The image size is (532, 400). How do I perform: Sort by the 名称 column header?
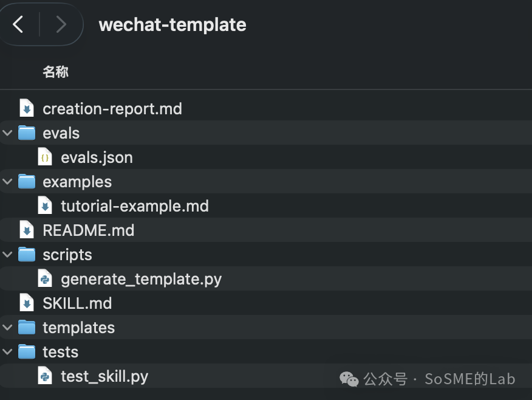(x=55, y=72)
